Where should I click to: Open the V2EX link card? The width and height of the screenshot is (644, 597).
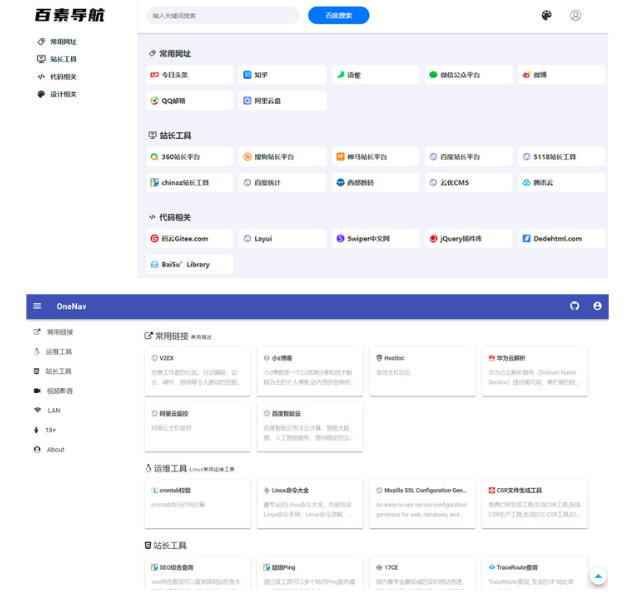[x=166, y=357]
